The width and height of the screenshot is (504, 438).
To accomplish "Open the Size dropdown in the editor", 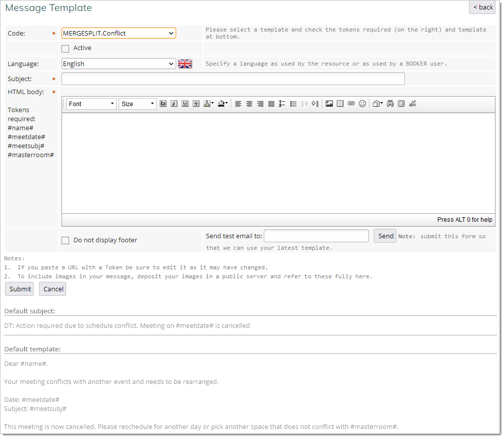I will pyautogui.click(x=138, y=104).
